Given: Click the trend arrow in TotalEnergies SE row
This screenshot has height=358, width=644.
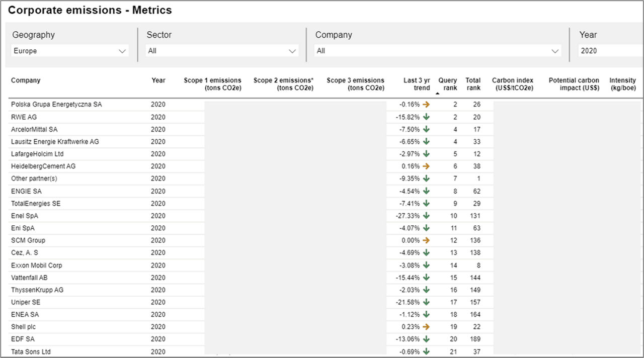Looking at the screenshot, I should click(x=426, y=203).
